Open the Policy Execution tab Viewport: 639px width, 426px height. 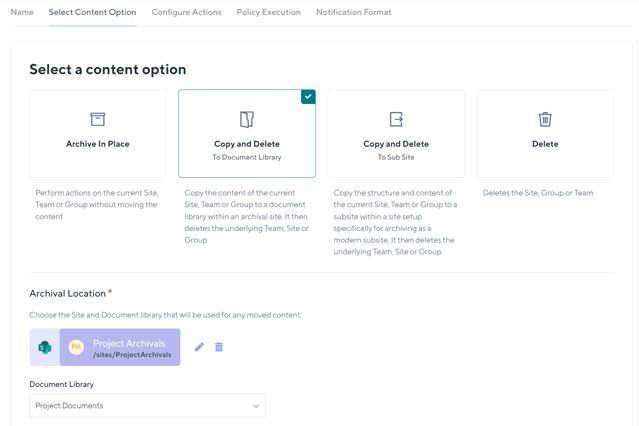tap(268, 12)
